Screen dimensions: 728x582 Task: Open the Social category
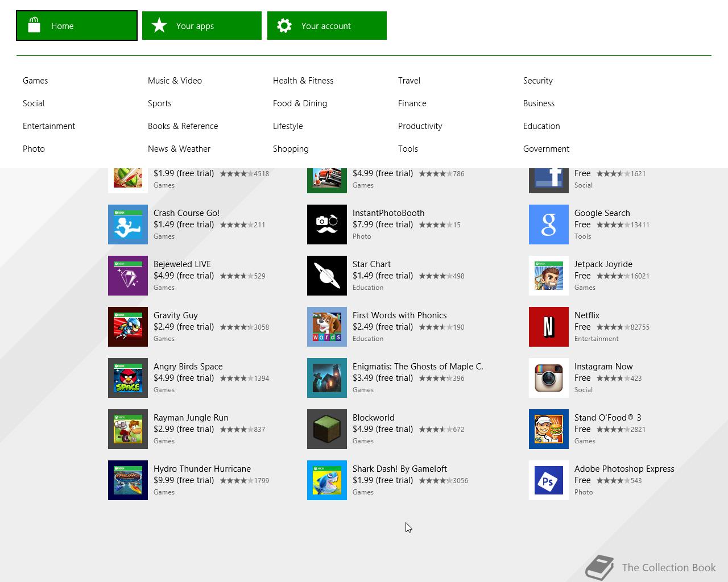coord(34,103)
